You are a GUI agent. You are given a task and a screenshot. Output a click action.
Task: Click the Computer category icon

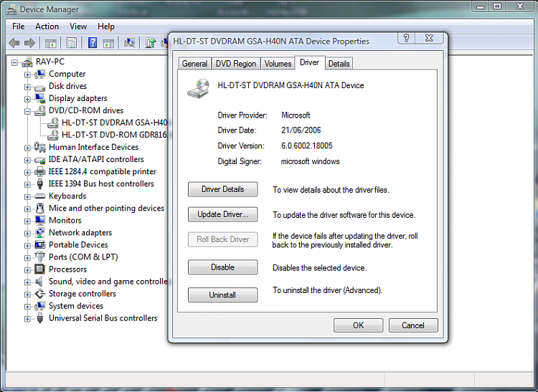(x=39, y=74)
